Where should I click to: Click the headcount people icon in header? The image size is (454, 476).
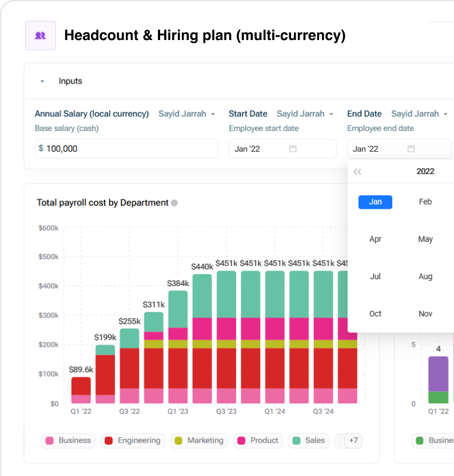[40, 35]
